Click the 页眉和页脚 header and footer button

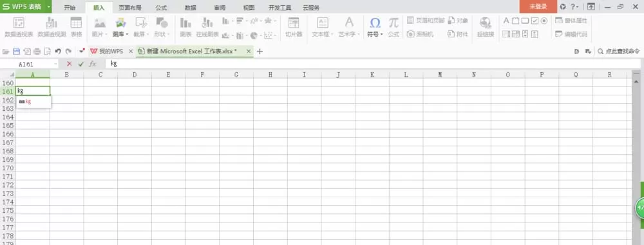(x=426, y=21)
